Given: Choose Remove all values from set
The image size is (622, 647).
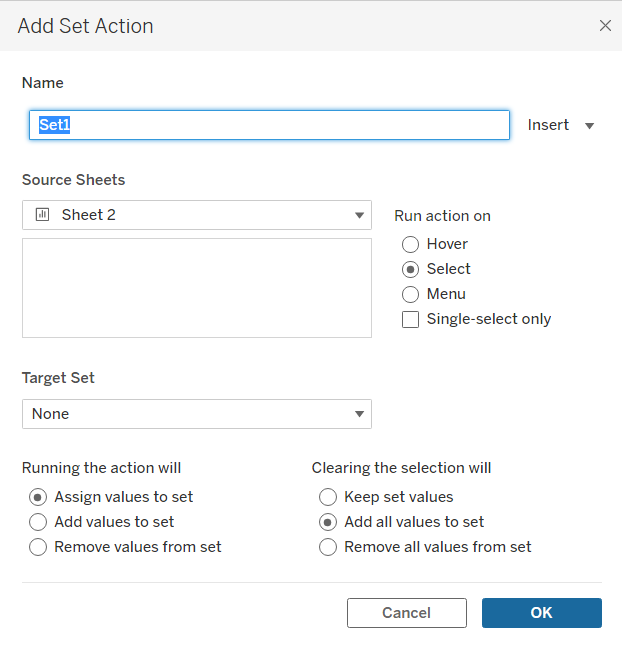Looking at the screenshot, I should [328, 547].
